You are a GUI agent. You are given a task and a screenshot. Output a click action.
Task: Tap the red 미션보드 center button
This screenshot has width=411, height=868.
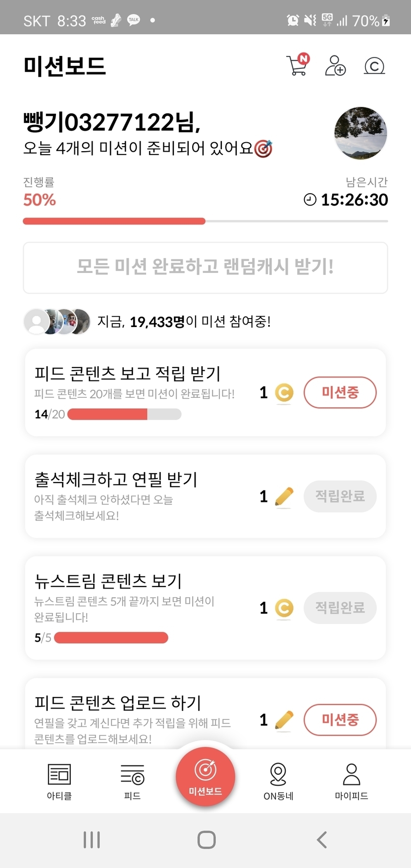click(x=205, y=776)
